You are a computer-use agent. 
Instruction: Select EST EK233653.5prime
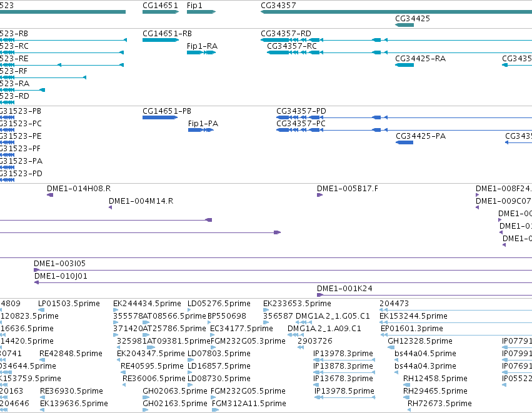tap(297, 304)
